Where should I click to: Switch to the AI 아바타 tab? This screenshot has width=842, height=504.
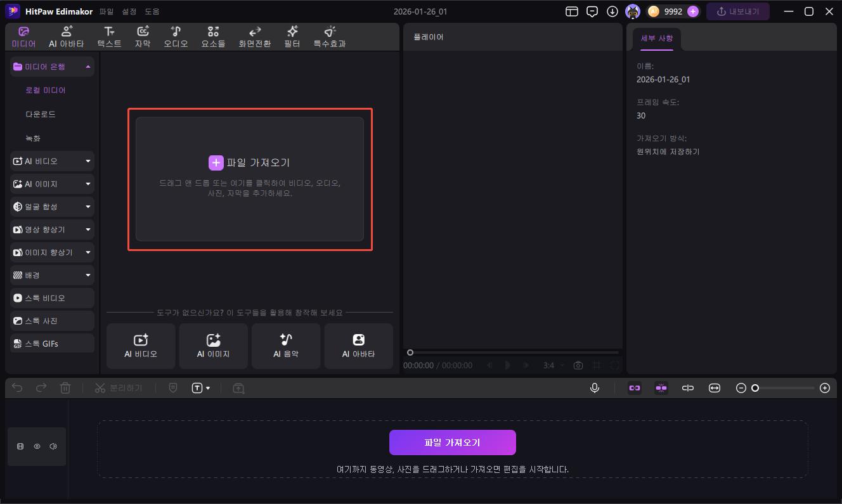coord(67,37)
